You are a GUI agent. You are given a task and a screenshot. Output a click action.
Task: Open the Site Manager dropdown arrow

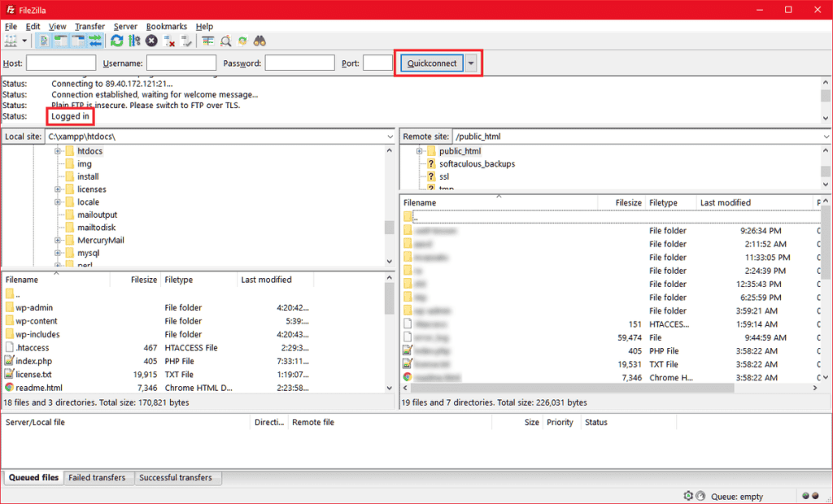(24, 41)
